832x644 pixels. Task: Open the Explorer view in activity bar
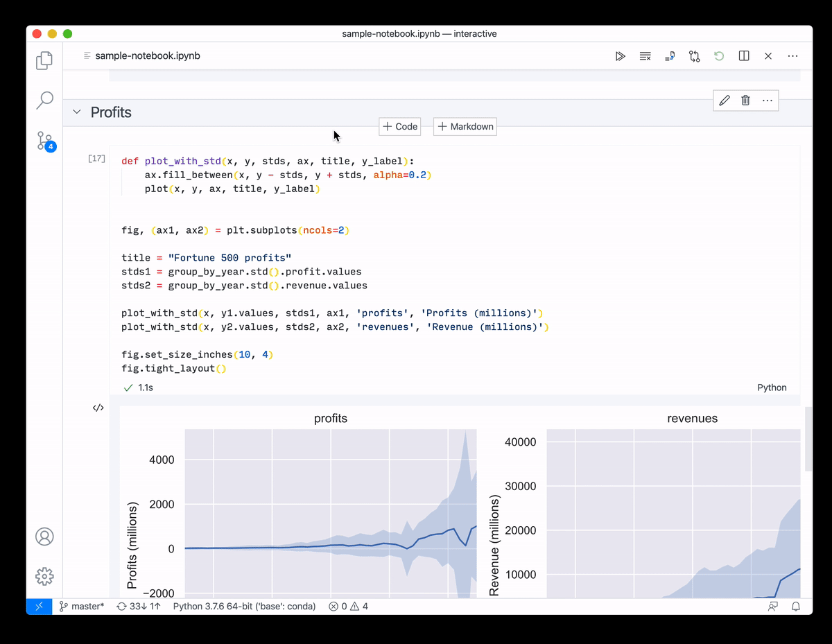tap(44, 61)
